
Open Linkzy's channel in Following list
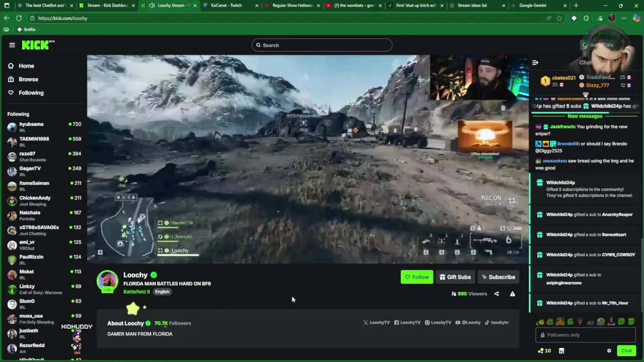pyautogui.click(x=44, y=289)
